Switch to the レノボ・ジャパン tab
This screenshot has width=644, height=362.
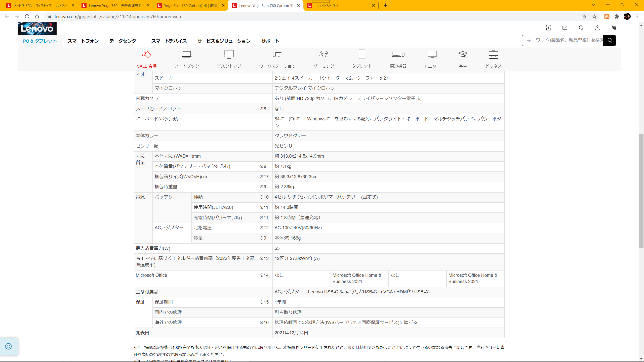click(x=341, y=6)
